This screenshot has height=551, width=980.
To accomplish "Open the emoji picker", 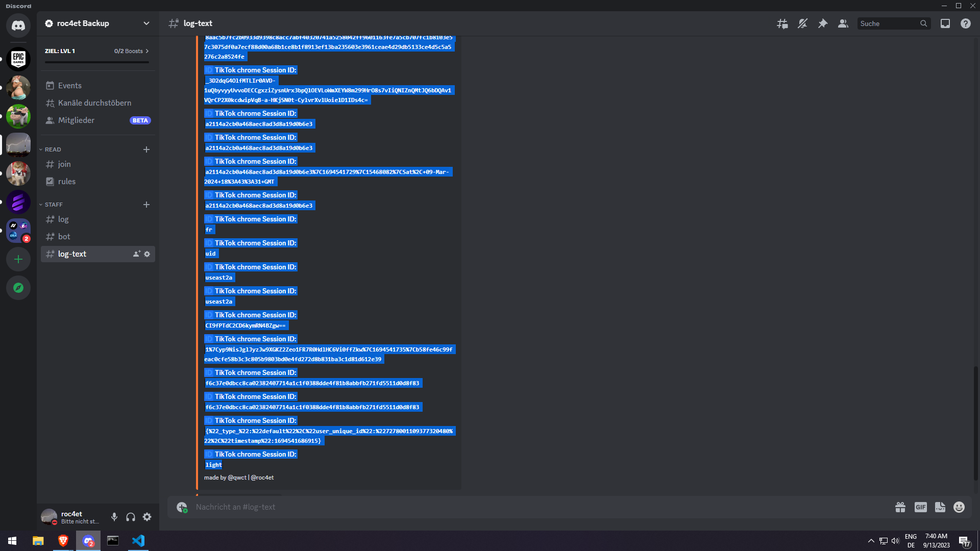I will 959,507.
